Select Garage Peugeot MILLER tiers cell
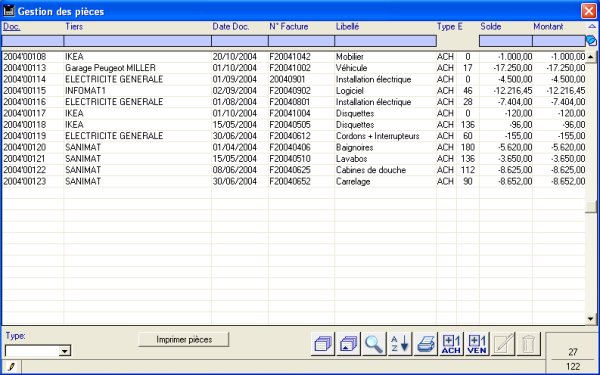600x375 pixels. [x=110, y=68]
